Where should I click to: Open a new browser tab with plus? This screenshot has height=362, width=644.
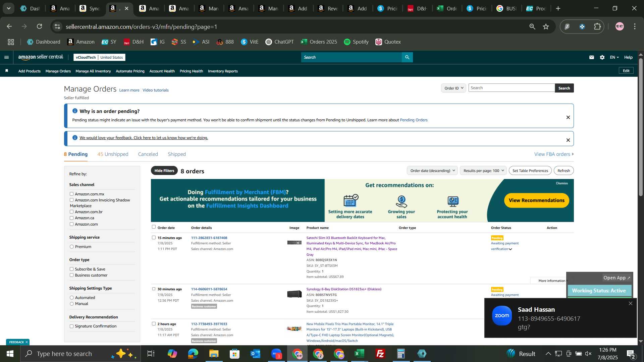pyautogui.click(x=558, y=8)
